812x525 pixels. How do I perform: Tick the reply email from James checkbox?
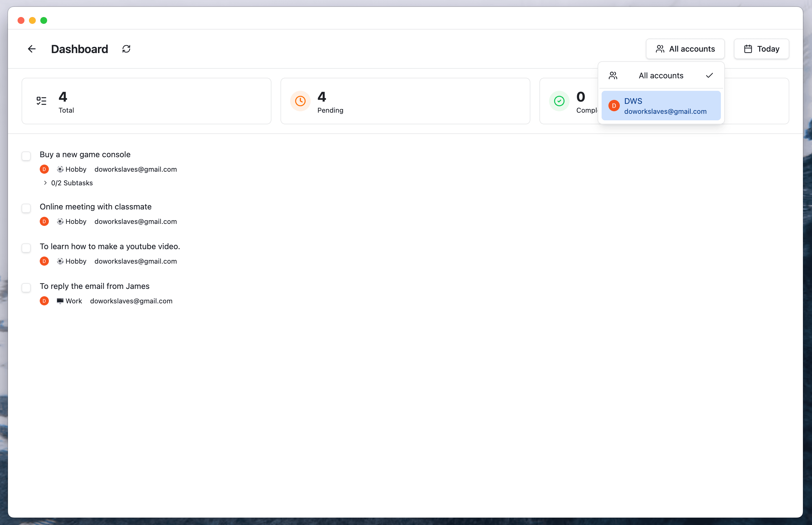point(26,288)
